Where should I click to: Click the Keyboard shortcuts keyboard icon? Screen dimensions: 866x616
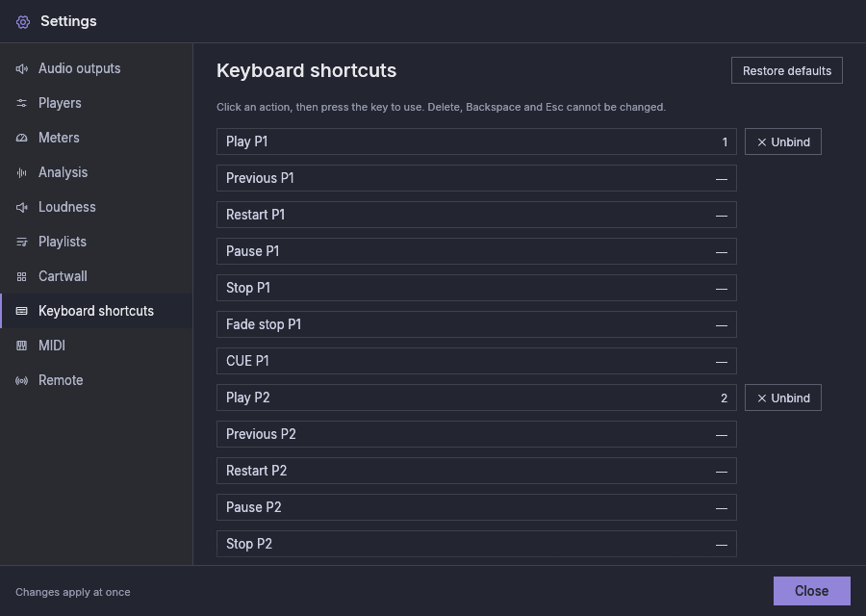21,311
